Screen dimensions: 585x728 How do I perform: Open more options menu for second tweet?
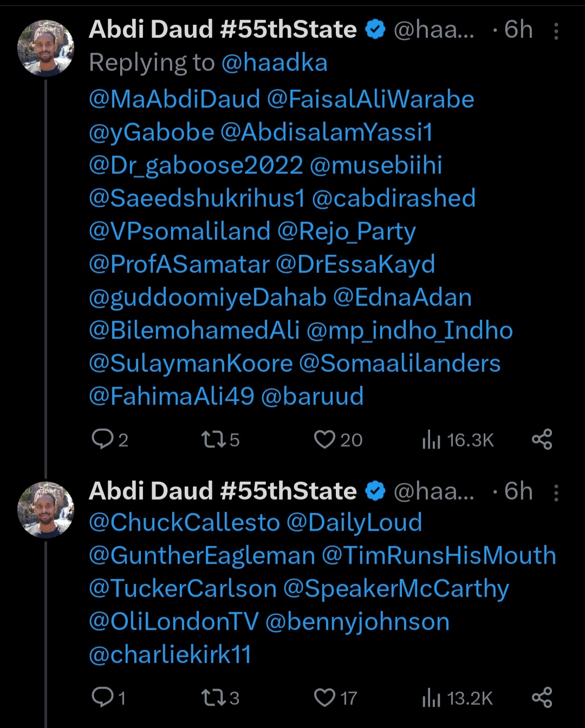556,493
